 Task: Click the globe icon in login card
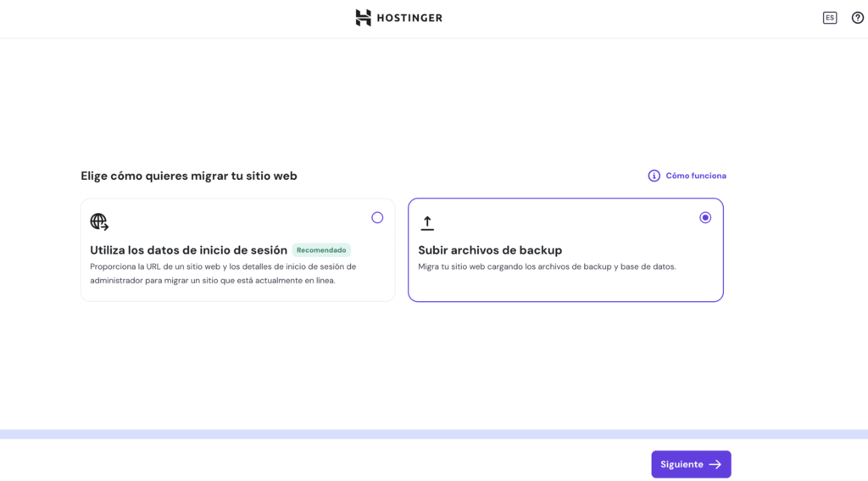(99, 222)
